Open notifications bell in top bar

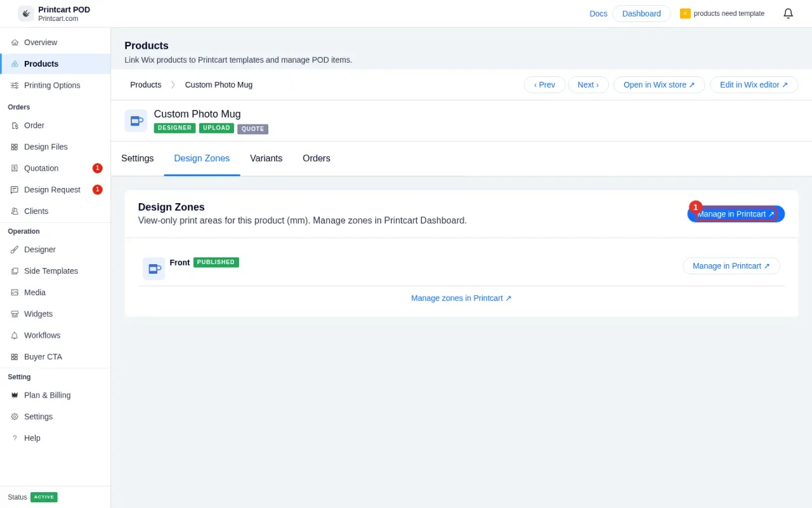(788, 13)
